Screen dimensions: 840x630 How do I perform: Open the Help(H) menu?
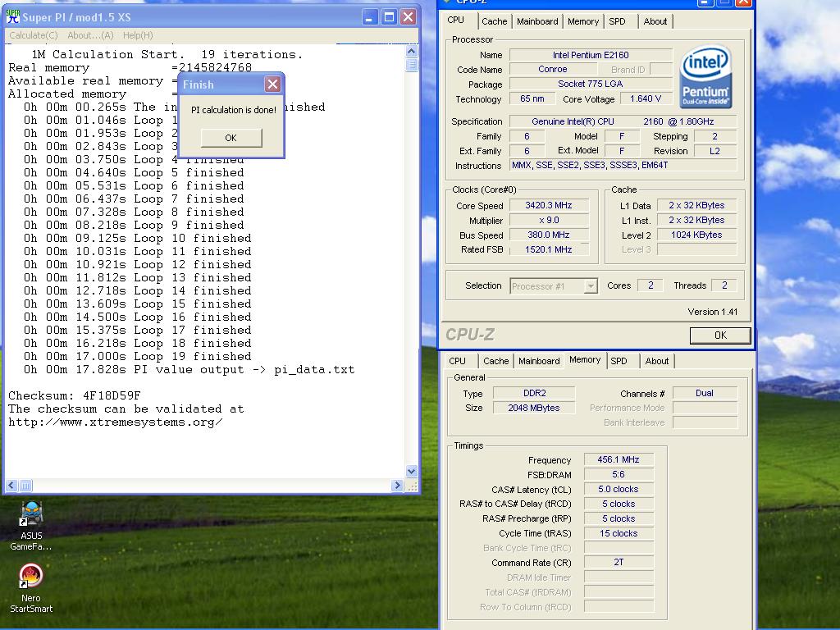pos(138,35)
